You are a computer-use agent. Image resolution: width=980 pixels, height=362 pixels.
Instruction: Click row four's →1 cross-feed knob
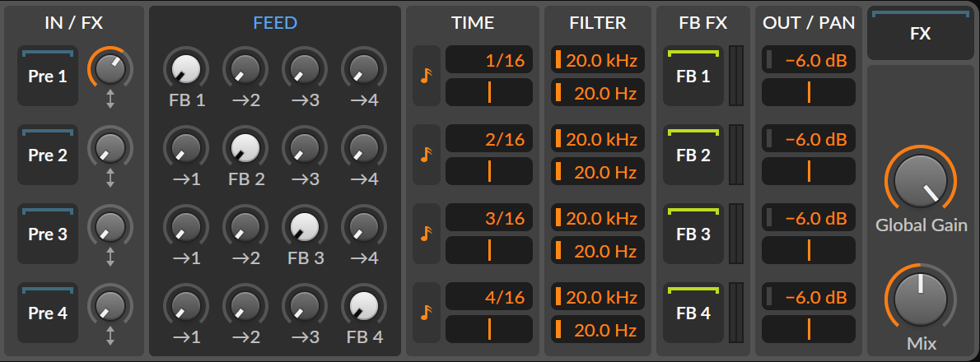tap(186, 306)
